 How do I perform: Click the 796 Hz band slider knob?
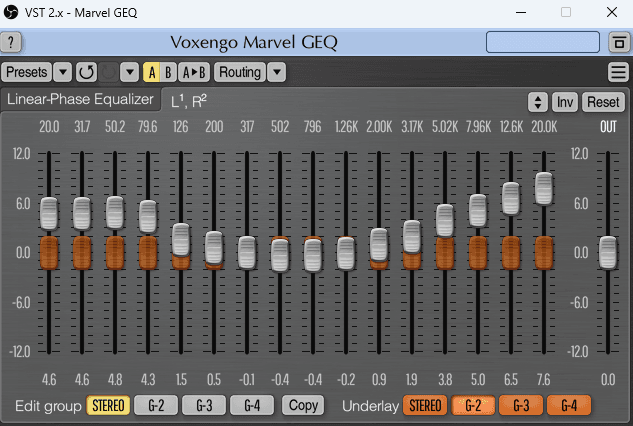click(313, 256)
